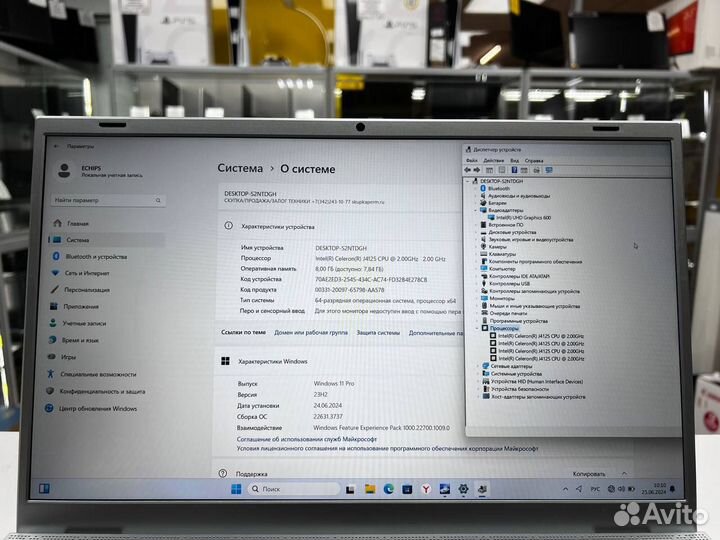Open File Explorer from taskbar

pyautogui.click(x=370, y=489)
